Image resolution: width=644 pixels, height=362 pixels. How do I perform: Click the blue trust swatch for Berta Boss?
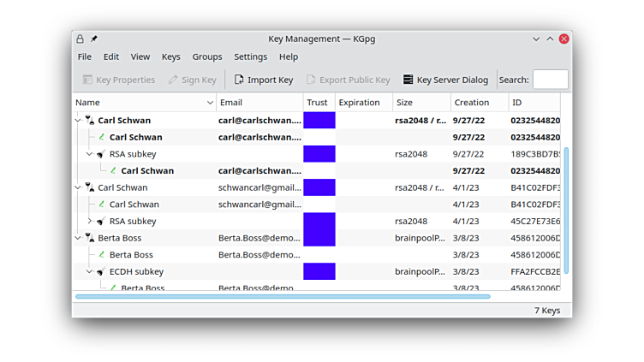(x=319, y=238)
